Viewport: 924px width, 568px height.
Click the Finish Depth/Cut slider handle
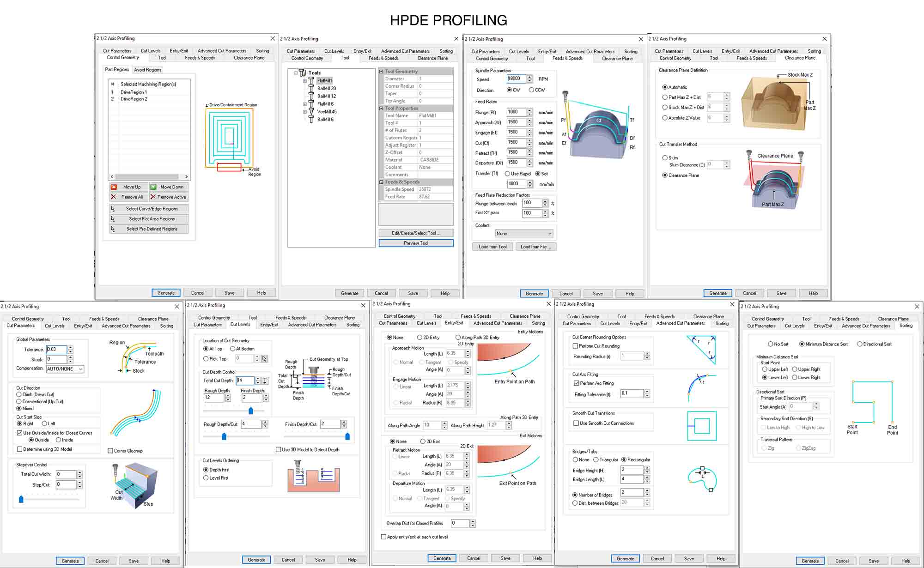[347, 436]
